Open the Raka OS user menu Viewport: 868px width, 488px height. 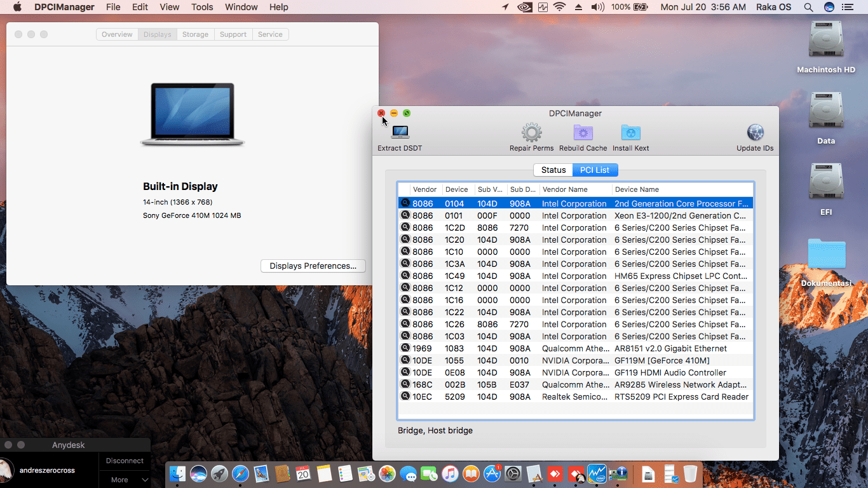[x=774, y=7]
